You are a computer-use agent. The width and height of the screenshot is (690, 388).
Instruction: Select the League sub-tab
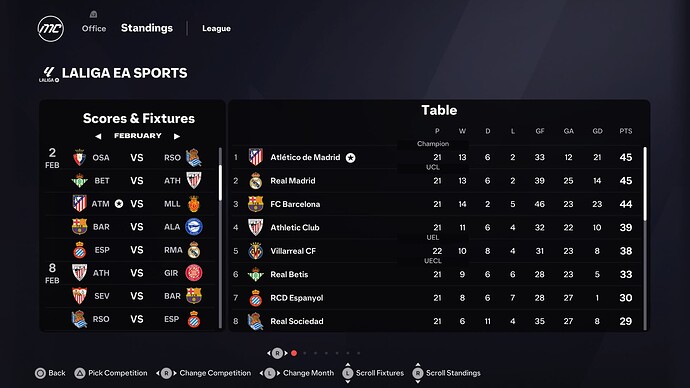216,29
